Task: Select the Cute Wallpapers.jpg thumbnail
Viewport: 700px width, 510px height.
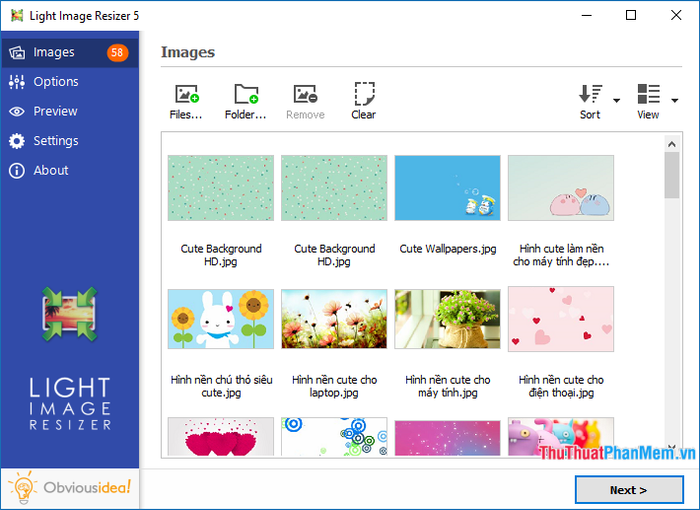Action: point(447,187)
